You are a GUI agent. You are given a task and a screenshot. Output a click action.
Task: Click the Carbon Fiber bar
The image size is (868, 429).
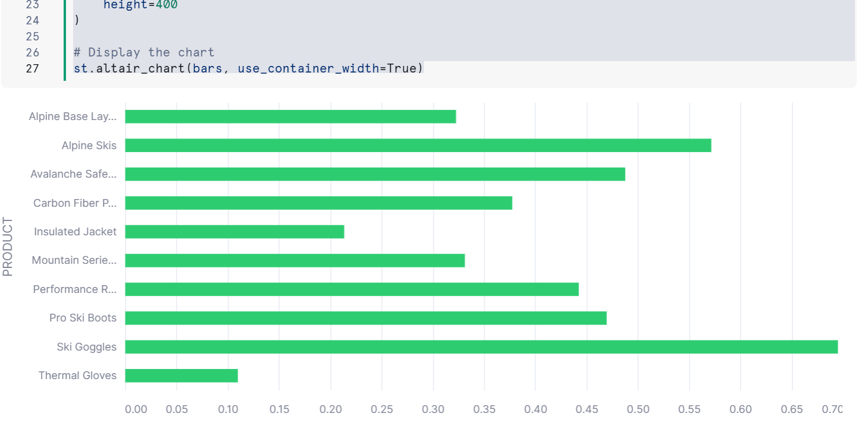coord(318,203)
